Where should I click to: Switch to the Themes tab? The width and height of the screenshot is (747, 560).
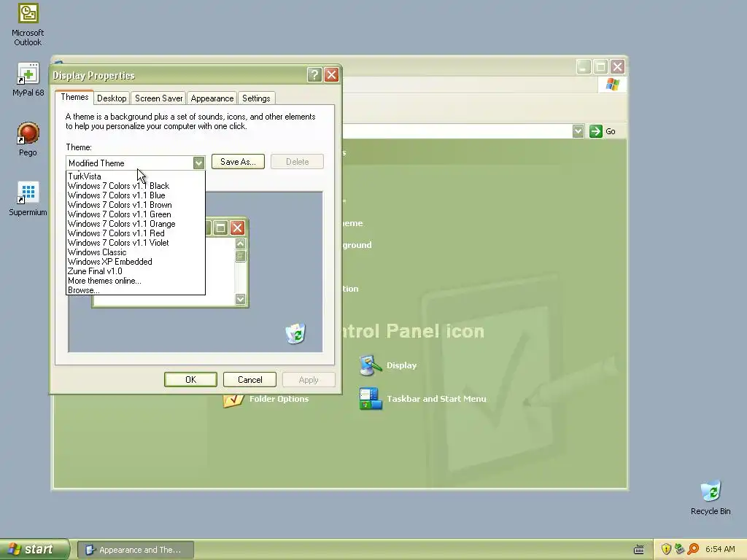click(x=74, y=97)
